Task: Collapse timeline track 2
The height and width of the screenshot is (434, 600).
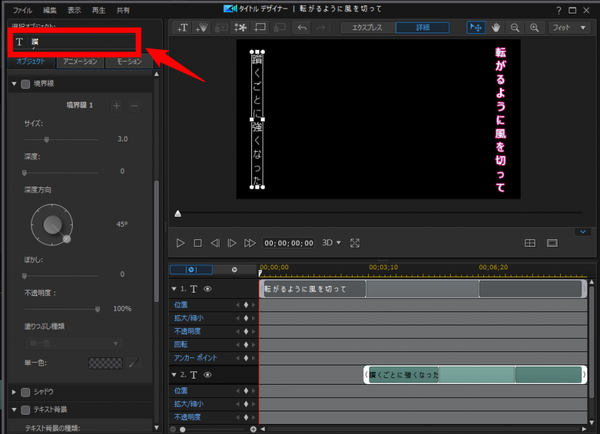Action: tap(174, 375)
